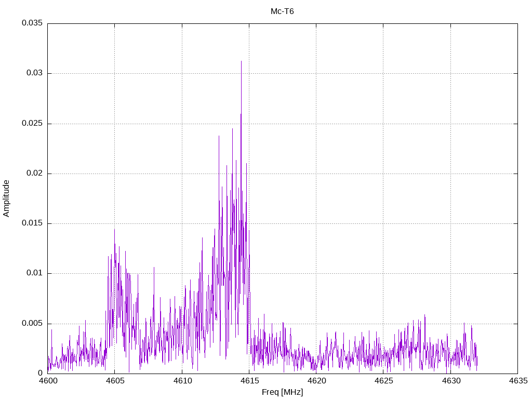532x399 pixels.
Task: Click the 4630 x-axis tick label
Action: [450, 381]
